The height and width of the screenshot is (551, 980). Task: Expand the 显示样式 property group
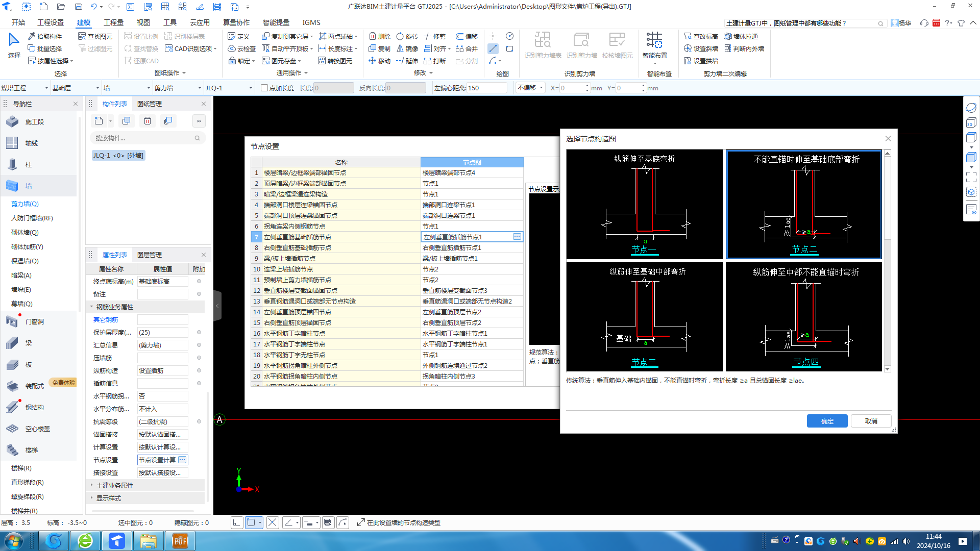pyautogui.click(x=92, y=498)
